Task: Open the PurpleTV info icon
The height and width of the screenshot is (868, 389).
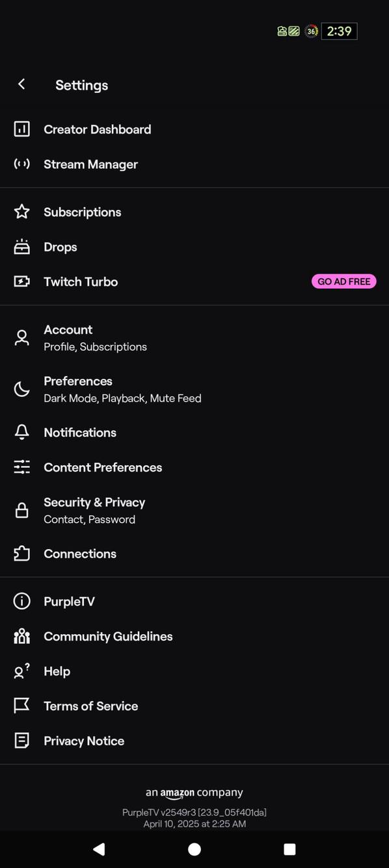Action: click(21, 601)
